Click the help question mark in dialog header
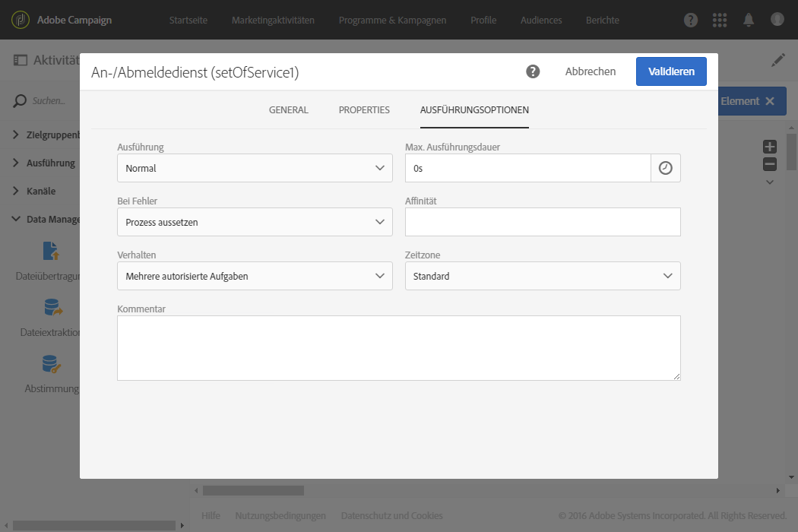The image size is (798, 532). tap(533, 71)
